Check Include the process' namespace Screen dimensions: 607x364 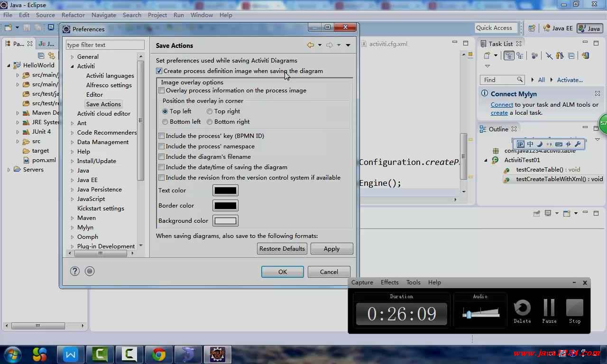point(162,146)
